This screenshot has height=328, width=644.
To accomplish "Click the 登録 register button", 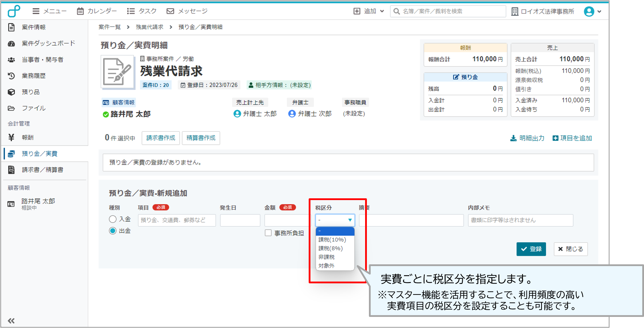I will pyautogui.click(x=531, y=249).
